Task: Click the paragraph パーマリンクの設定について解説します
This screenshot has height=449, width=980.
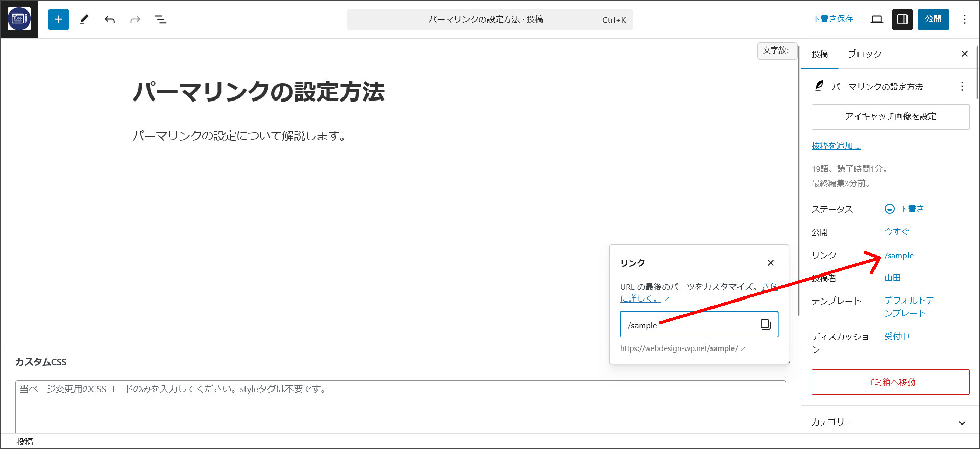Action: (240, 136)
